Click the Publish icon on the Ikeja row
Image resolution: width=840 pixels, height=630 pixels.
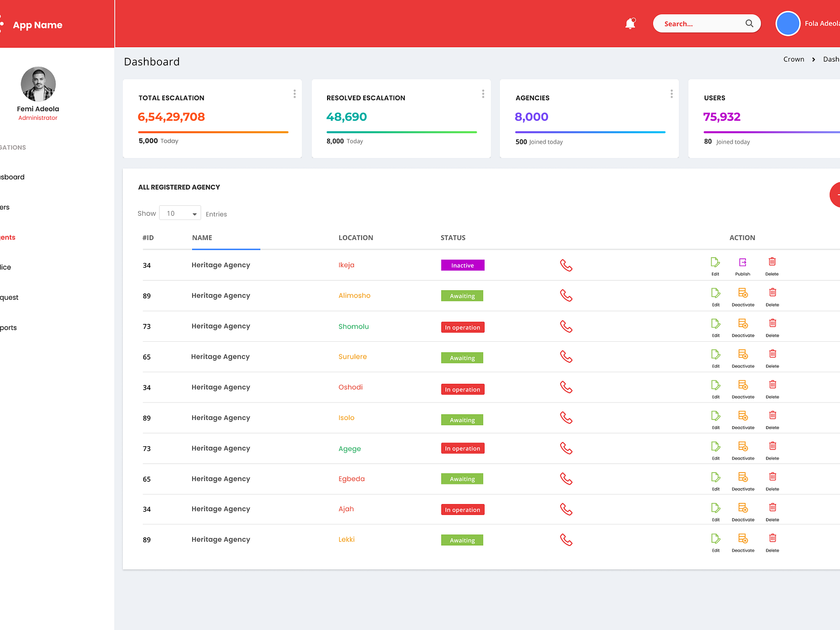pyautogui.click(x=742, y=261)
